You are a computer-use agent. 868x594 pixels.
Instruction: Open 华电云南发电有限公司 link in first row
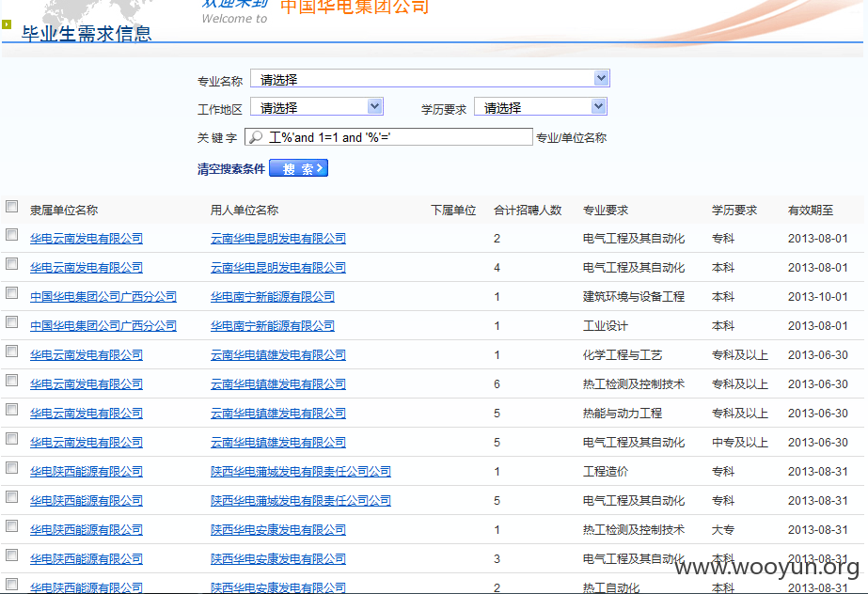point(87,239)
